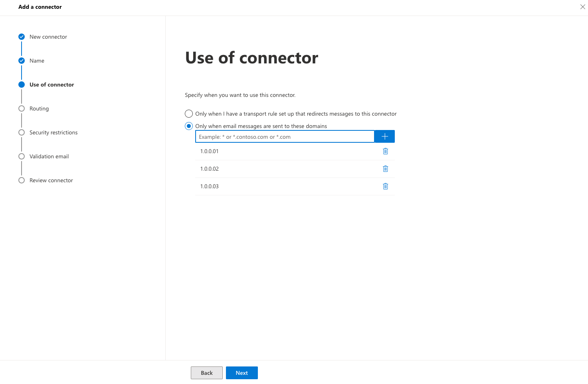
Task: Add a new domain using the plus button
Action: pos(384,136)
